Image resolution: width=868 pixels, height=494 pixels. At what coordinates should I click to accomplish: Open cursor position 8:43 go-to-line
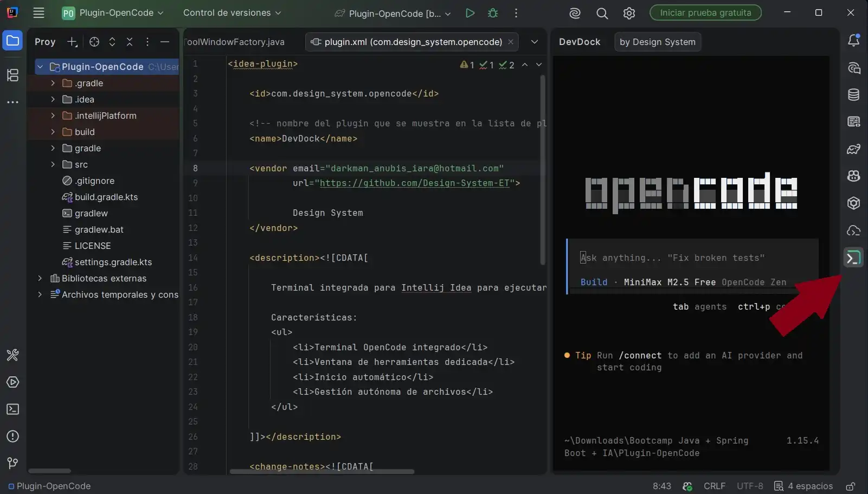click(x=662, y=486)
